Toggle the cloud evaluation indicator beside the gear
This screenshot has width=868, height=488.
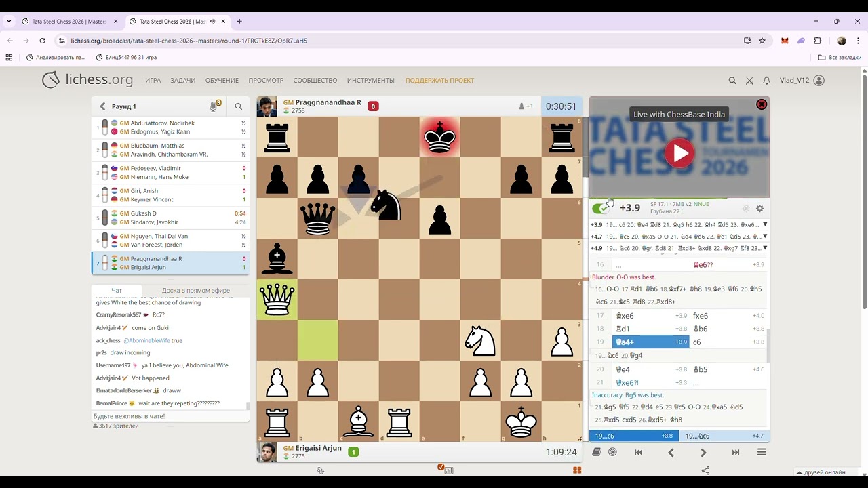pos(746,209)
